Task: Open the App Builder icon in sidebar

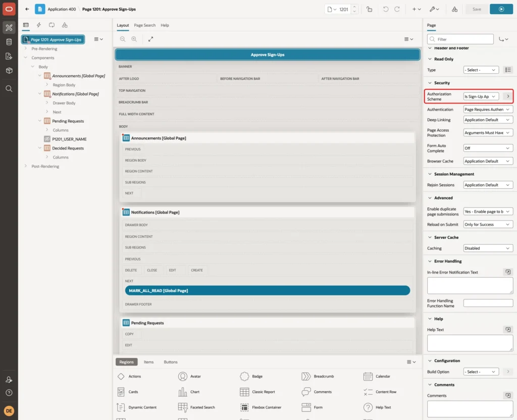Action: [9, 28]
